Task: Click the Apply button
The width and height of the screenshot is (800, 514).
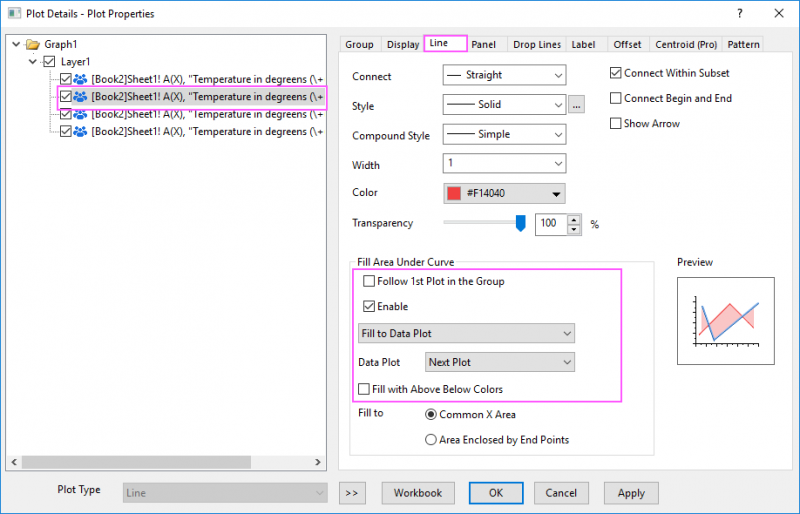Action: coord(631,493)
